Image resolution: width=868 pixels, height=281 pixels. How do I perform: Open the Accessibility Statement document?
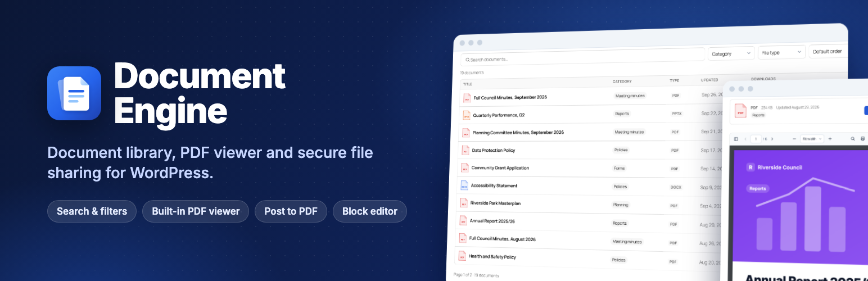point(494,185)
